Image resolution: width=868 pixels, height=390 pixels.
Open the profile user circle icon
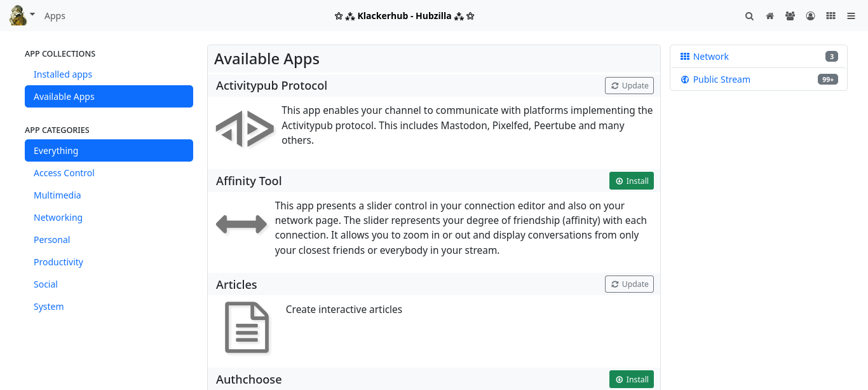coord(810,16)
